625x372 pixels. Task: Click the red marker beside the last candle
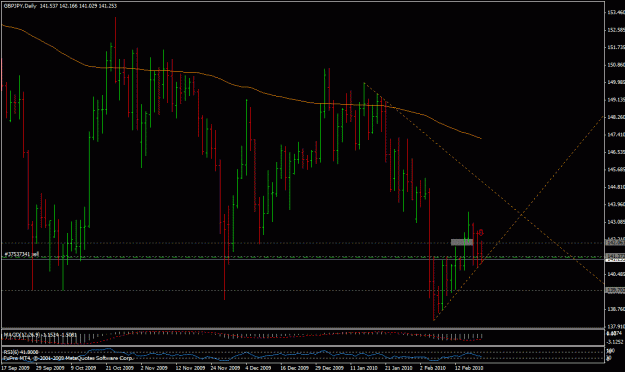[x=481, y=232]
